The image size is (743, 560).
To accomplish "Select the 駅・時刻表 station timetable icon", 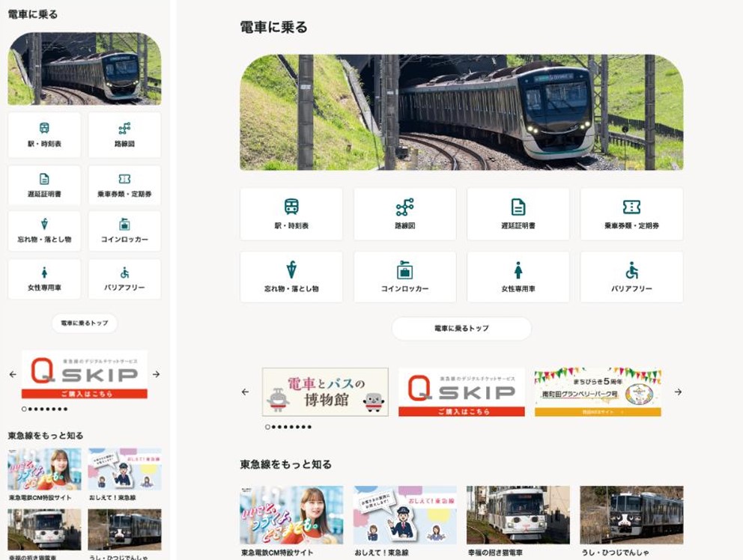I will [291, 213].
